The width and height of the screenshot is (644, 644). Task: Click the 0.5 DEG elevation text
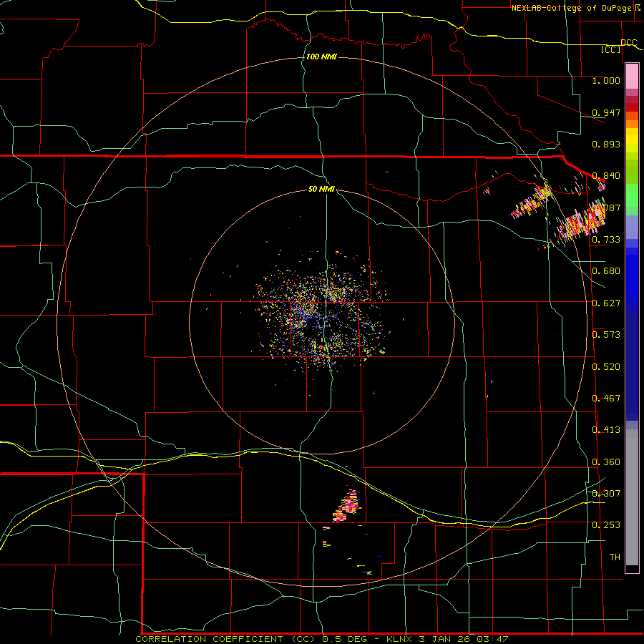(346, 639)
